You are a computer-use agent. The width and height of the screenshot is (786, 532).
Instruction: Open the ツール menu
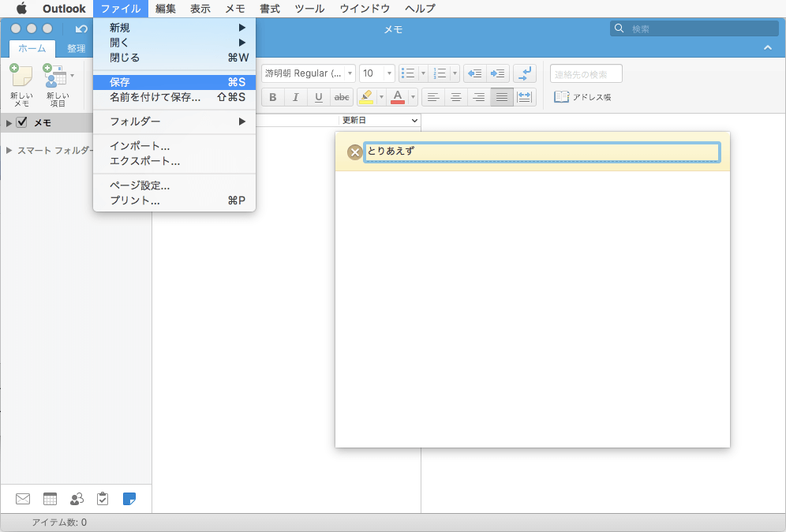[x=309, y=9]
